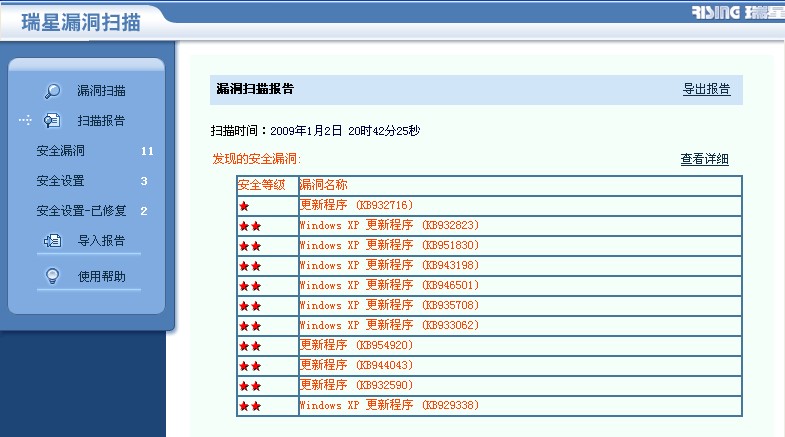
Task: Click the magnifier icon for 漏洞扫描
Action: (x=52, y=91)
